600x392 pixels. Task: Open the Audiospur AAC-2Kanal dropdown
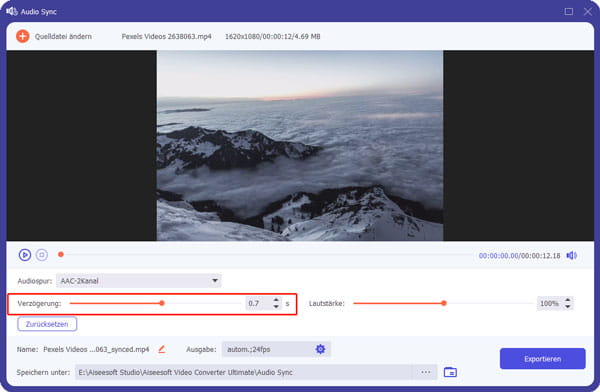pyautogui.click(x=139, y=281)
